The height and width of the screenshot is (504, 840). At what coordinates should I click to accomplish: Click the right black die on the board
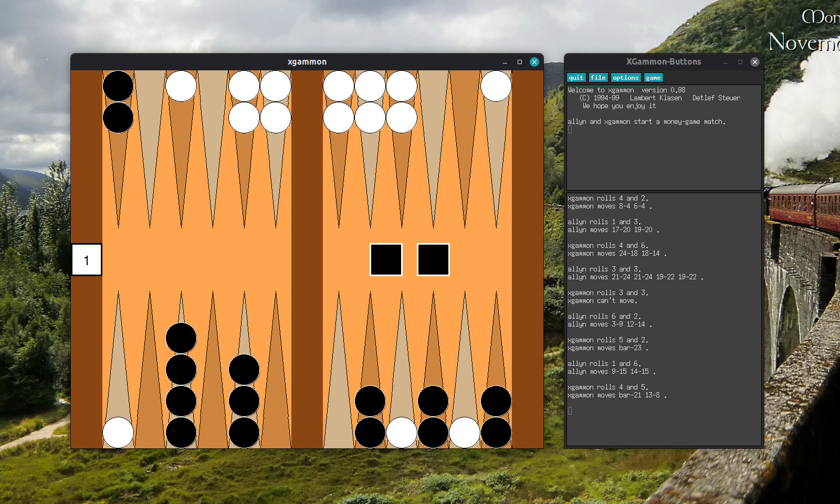pyautogui.click(x=433, y=259)
